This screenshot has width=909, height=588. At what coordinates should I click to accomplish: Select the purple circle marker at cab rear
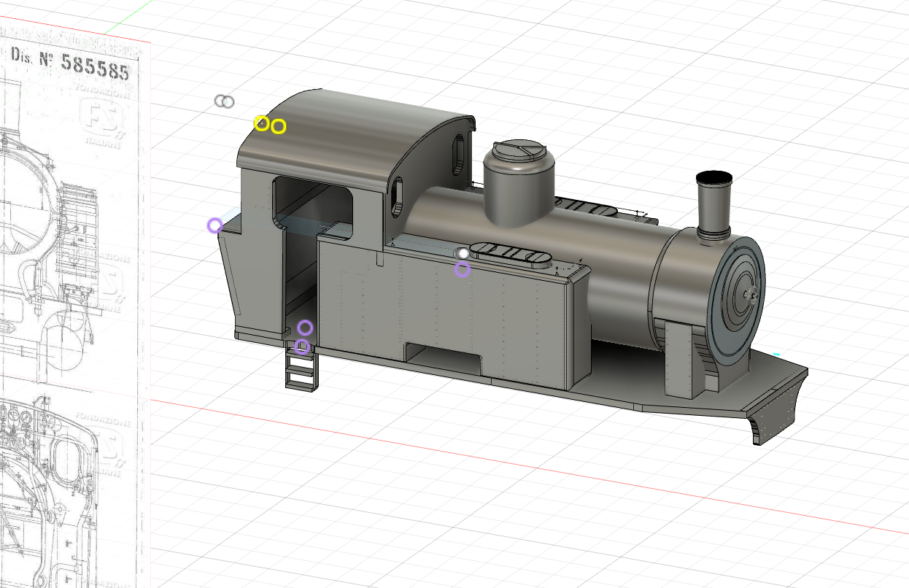coord(214,225)
